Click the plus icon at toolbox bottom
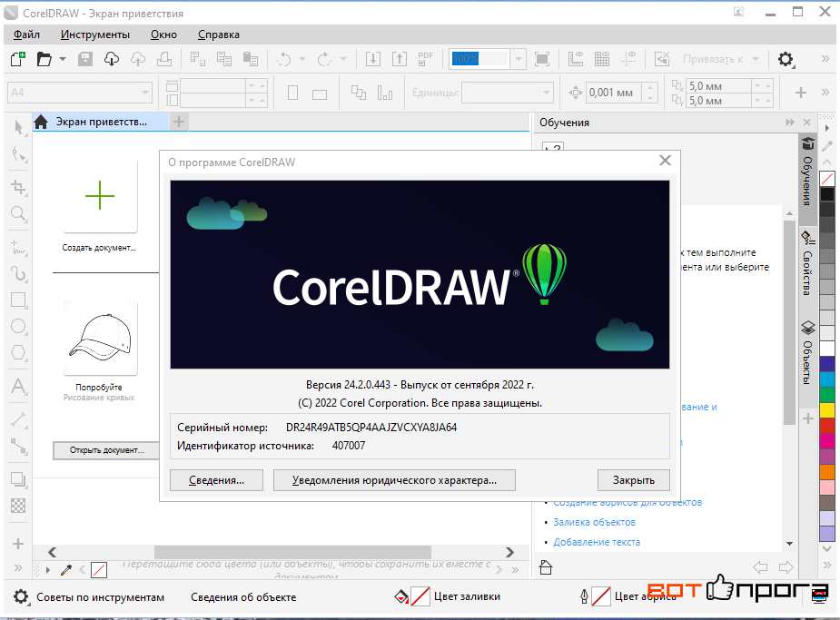Screen dimensions: 840x620 [x=18, y=544]
